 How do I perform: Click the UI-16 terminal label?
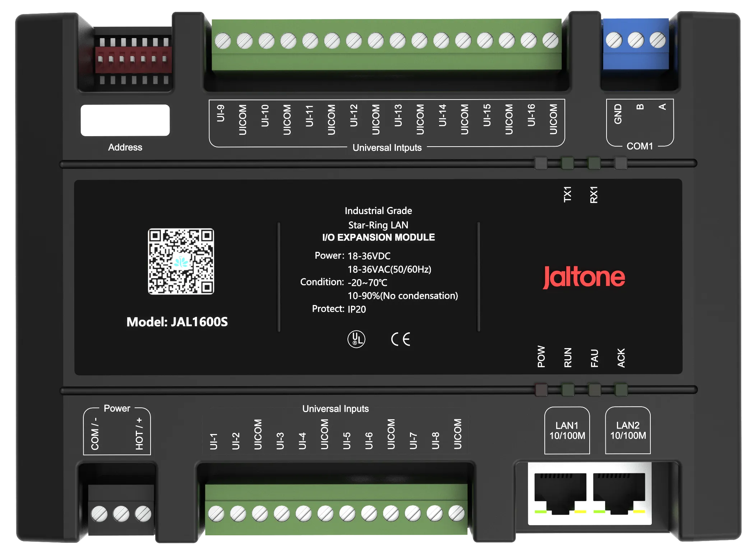coord(531,115)
